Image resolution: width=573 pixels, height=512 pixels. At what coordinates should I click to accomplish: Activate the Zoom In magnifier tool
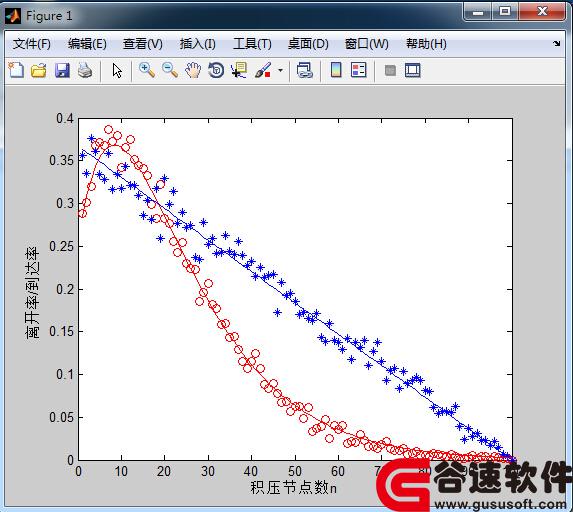(x=147, y=70)
